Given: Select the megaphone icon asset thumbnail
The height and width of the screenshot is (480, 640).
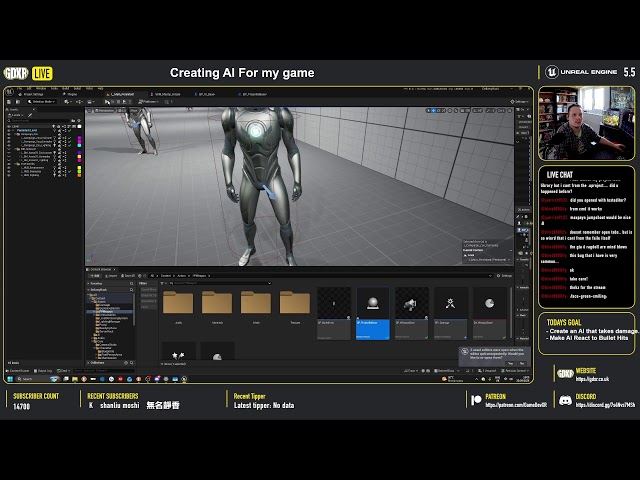Looking at the screenshot, I should pyautogui.click(x=411, y=313).
